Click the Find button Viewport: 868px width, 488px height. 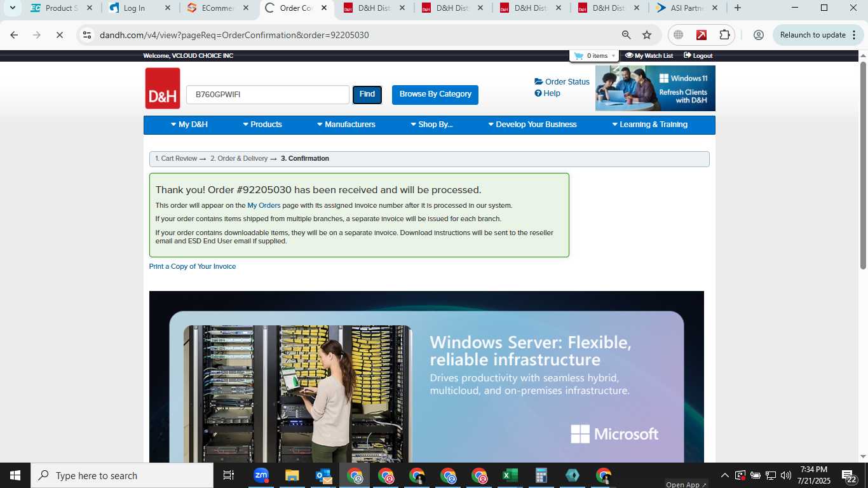367,95
